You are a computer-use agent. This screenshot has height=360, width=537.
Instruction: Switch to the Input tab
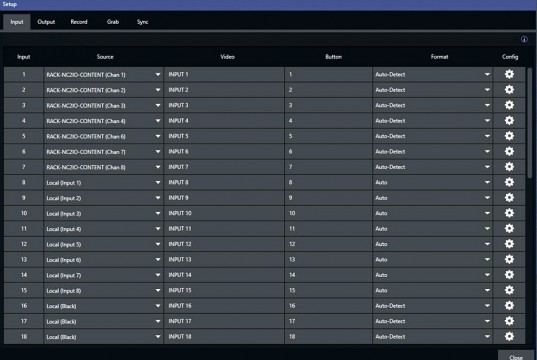17,22
